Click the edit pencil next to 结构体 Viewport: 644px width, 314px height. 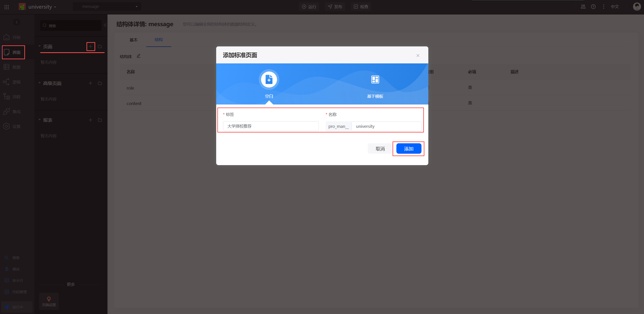(139, 56)
